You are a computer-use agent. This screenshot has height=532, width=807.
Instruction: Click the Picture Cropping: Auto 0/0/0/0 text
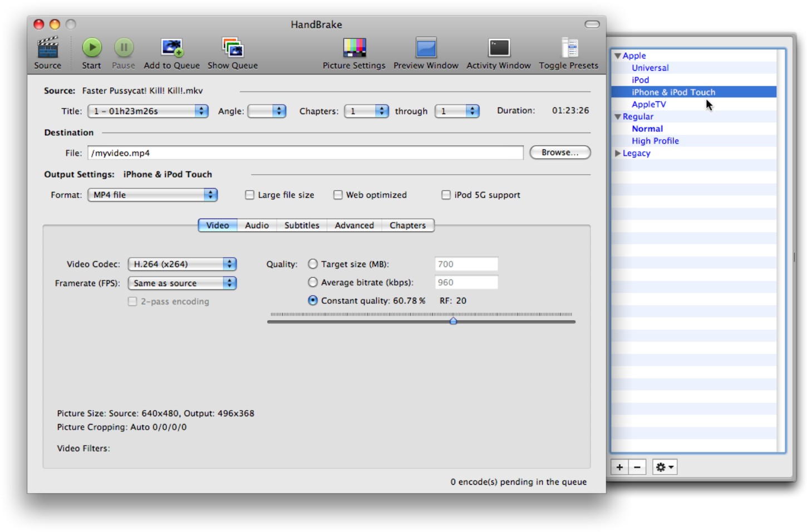coord(122,427)
